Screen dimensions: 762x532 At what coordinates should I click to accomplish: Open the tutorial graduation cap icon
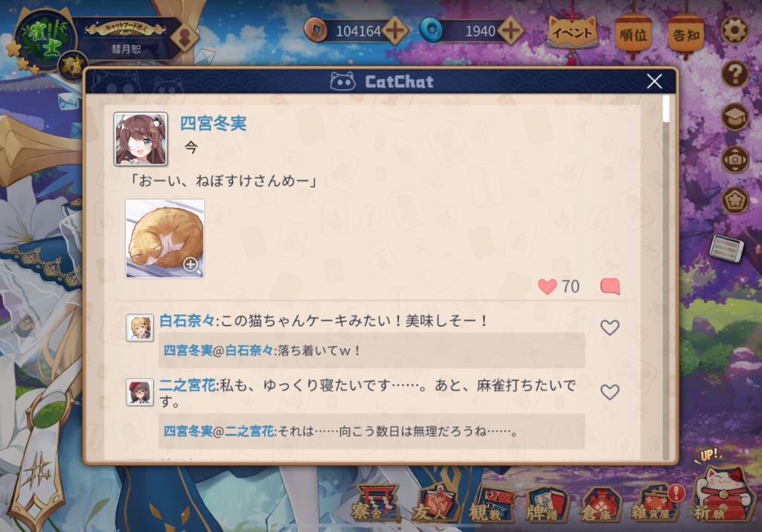(x=734, y=117)
